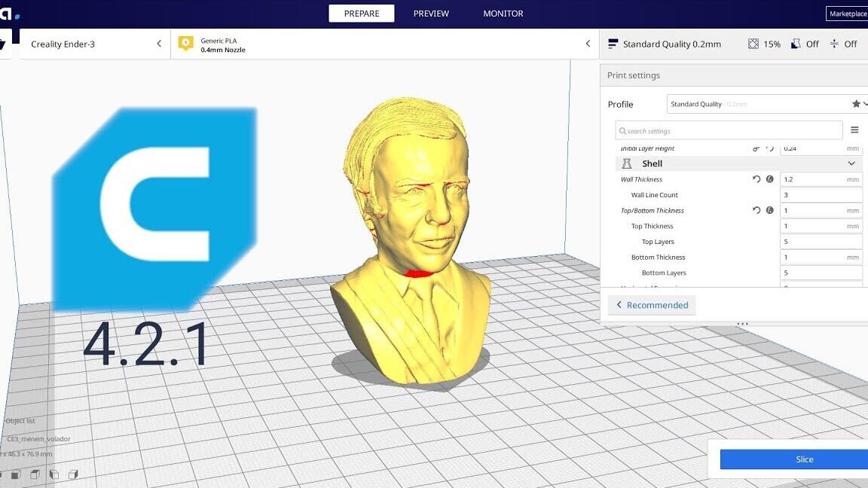This screenshot has height=488, width=868.
Task: Click the Print settings panel title
Action: pos(633,75)
